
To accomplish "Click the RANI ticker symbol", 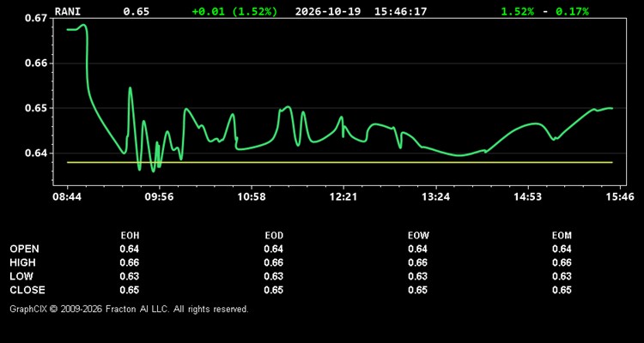I will click(x=68, y=11).
